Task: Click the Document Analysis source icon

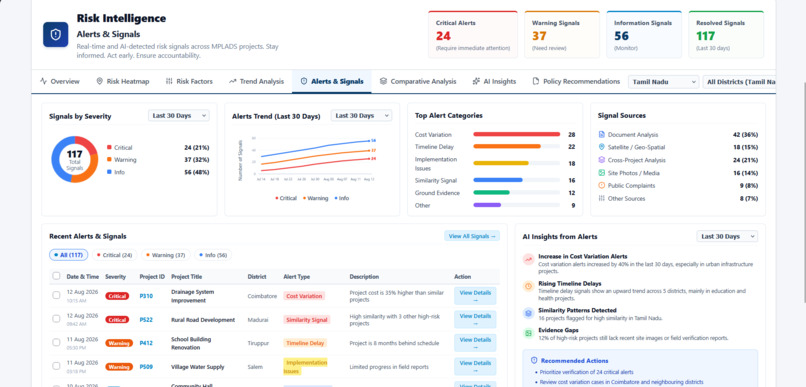Action: tap(601, 135)
